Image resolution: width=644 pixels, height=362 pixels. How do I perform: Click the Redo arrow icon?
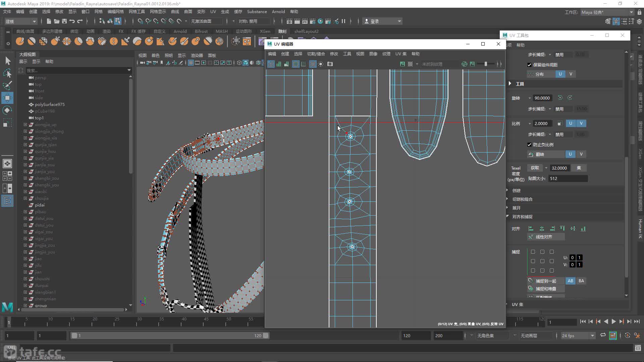point(80,21)
